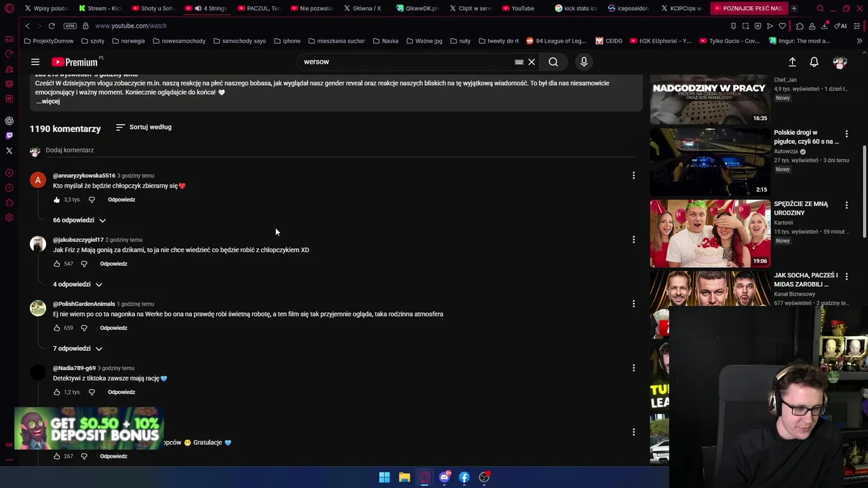Open options menu for @Nadia789-g69 comment

pyautogui.click(x=633, y=368)
